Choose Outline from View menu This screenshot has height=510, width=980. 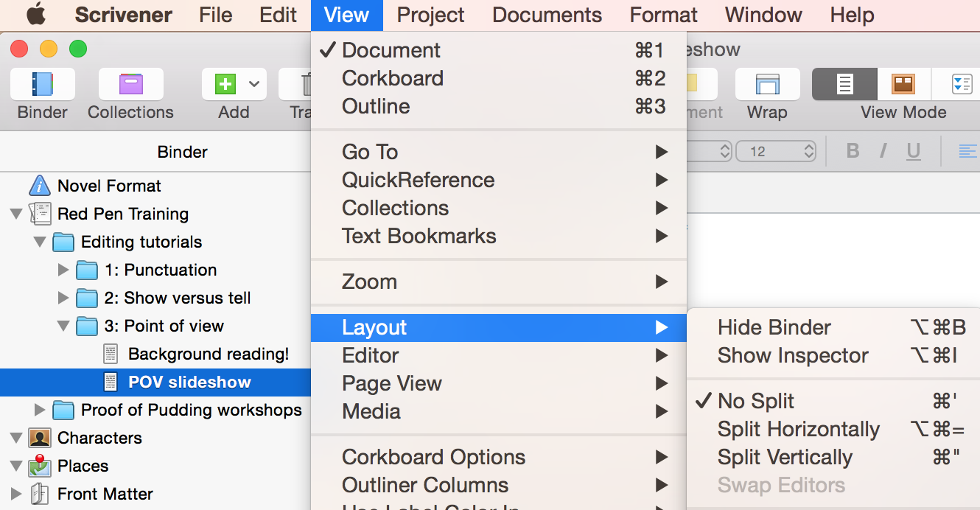[x=499, y=106]
